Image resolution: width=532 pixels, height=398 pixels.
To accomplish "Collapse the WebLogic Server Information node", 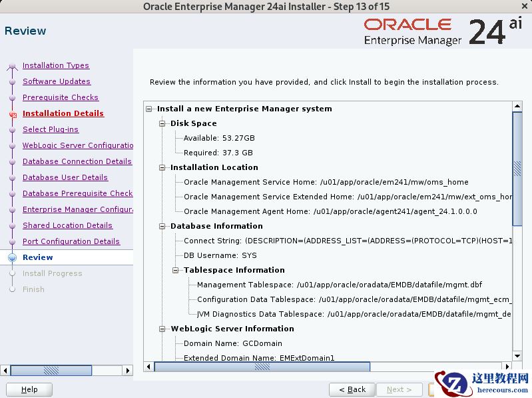I will [x=162, y=329].
